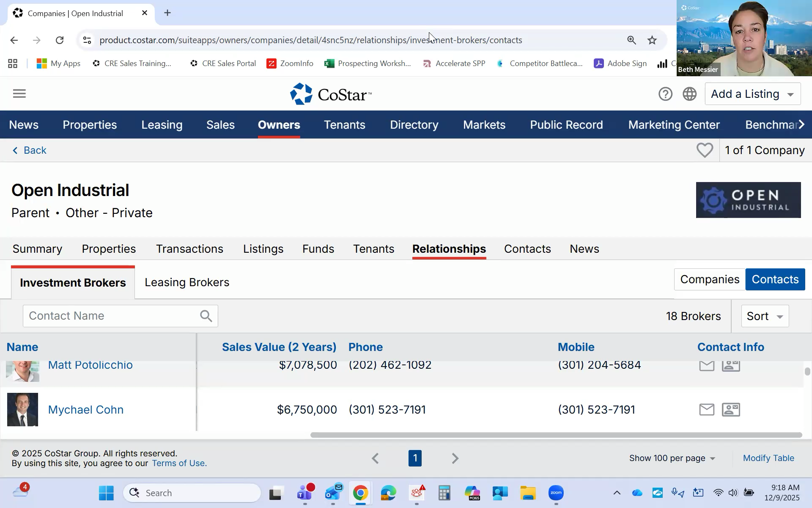Sort by Sales Value (2 Years) column

pos(279,347)
